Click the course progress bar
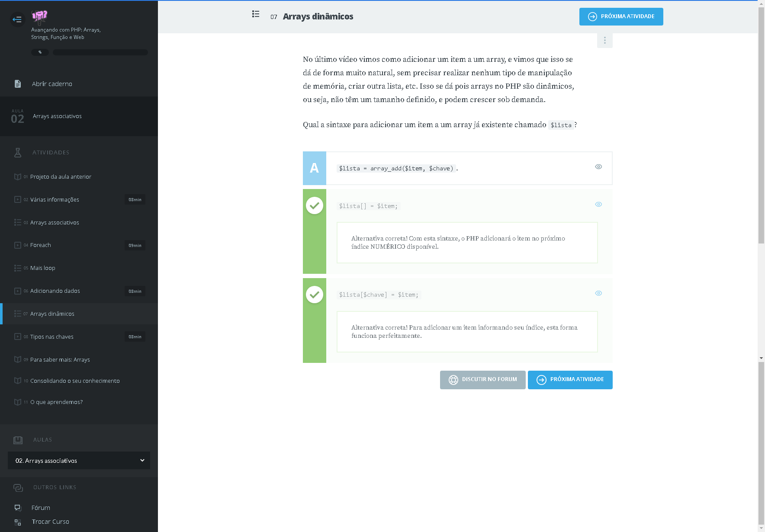 click(x=100, y=52)
